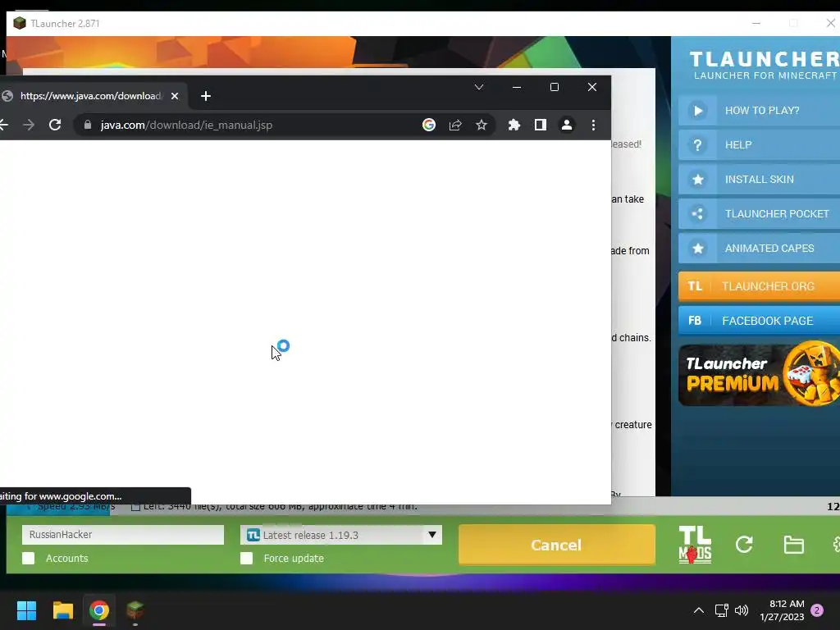Open FACEBOOK PAGE button
The height and width of the screenshot is (630, 840).
click(759, 321)
